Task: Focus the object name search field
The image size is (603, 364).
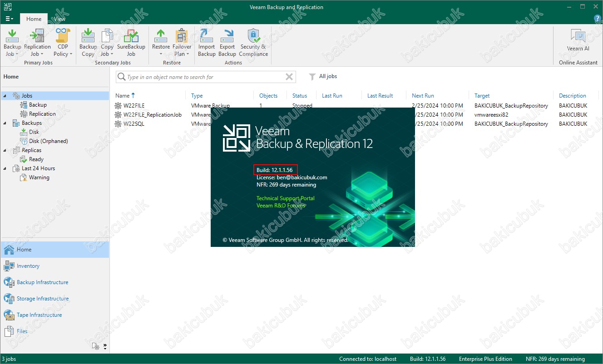Action: coord(205,77)
